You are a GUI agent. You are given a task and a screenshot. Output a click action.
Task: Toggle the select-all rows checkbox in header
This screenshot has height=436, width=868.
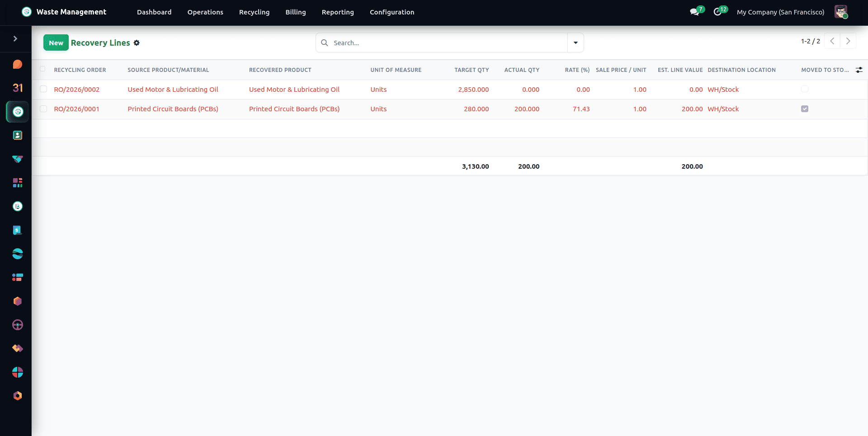42,69
